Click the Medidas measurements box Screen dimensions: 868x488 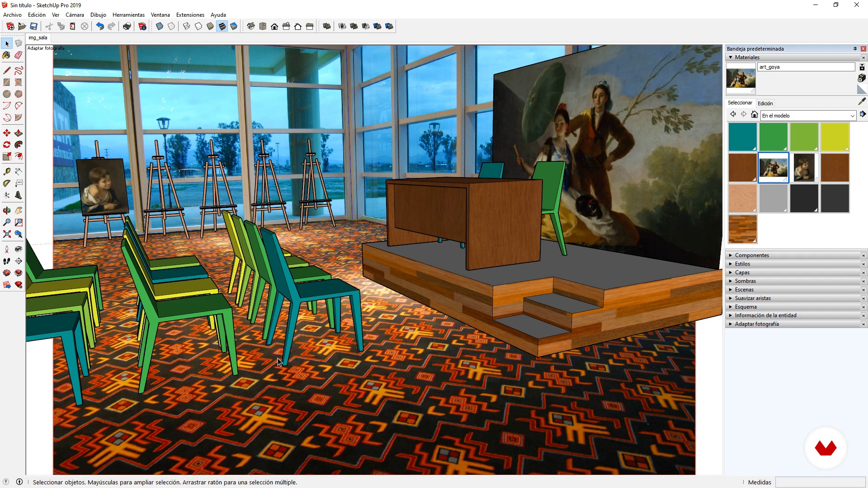coord(820,482)
